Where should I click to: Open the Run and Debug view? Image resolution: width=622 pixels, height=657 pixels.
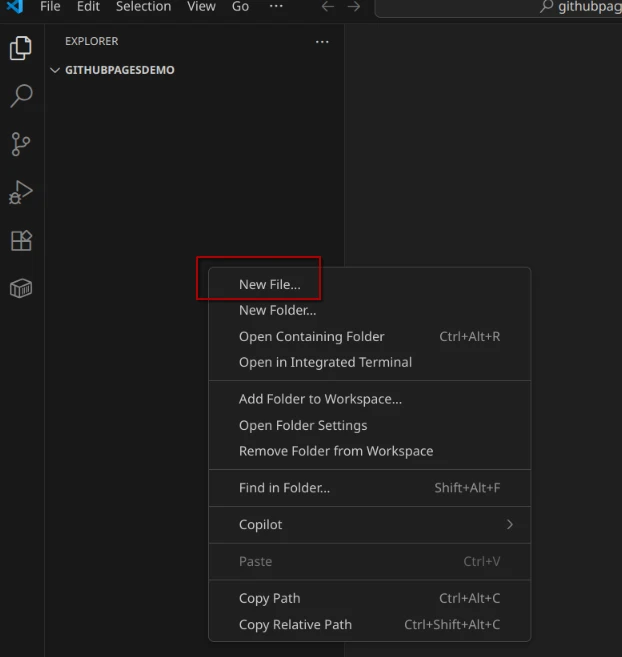(x=20, y=192)
